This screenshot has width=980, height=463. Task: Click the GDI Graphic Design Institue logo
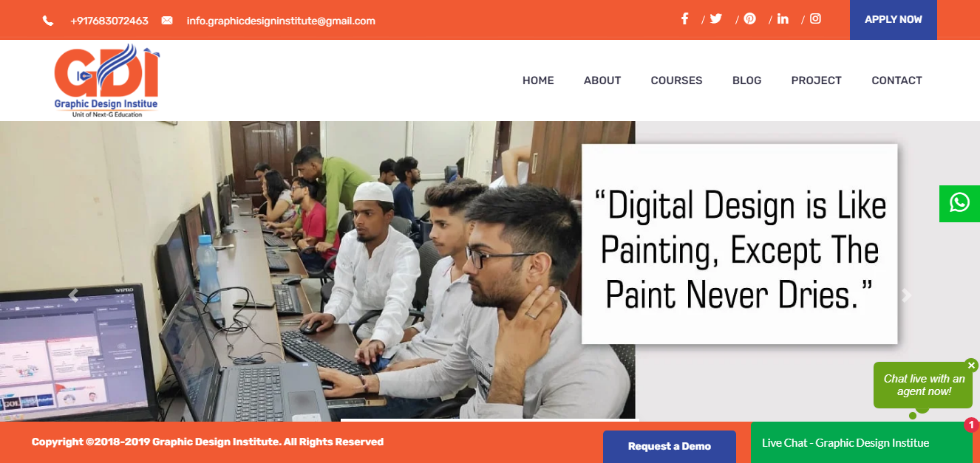coord(106,80)
